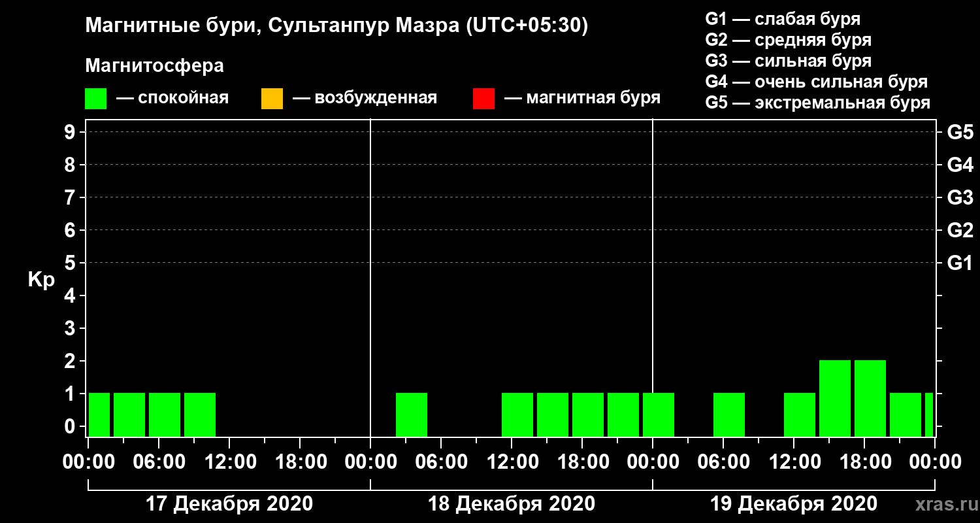Click the last bar before 12:00 on 17 December
Viewport: 980px width, 523px height.
tap(200, 414)
